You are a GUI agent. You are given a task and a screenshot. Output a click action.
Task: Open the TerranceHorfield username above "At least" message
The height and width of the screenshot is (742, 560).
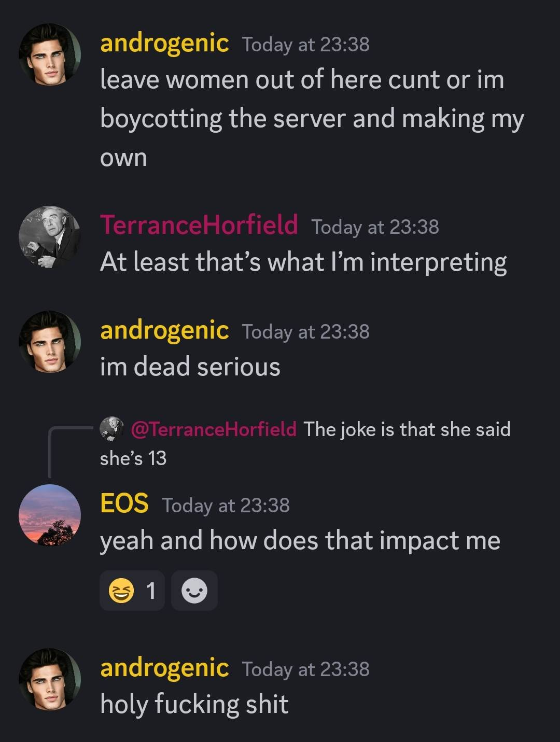pyautogui.click(x=199, y=225)
